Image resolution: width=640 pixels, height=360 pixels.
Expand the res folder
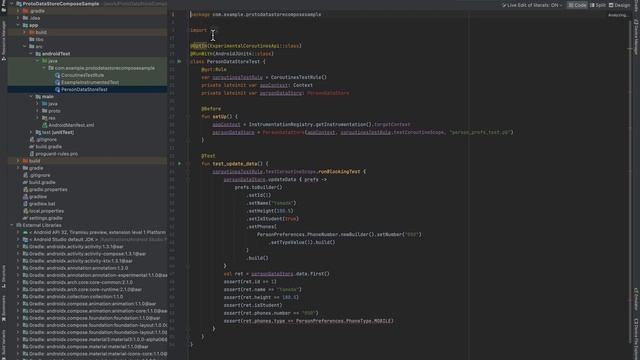[38, 118]
